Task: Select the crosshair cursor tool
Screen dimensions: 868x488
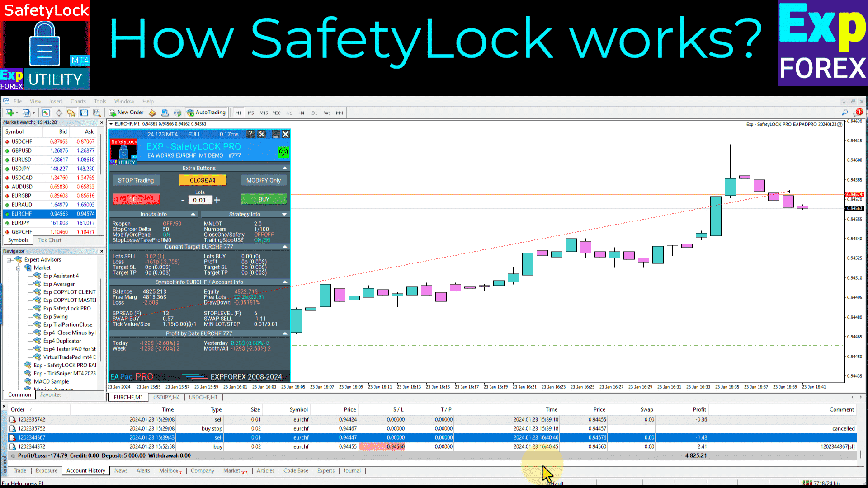Action: coord(59,113)
